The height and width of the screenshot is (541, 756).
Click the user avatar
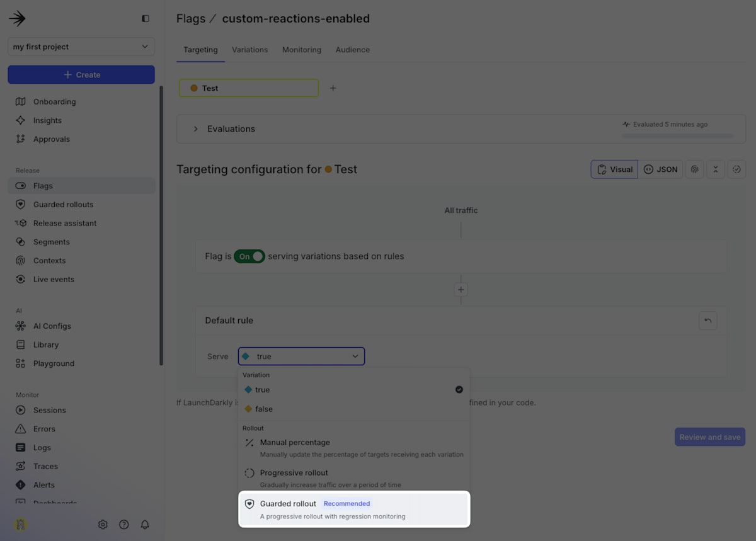click(x=21, y=524)
